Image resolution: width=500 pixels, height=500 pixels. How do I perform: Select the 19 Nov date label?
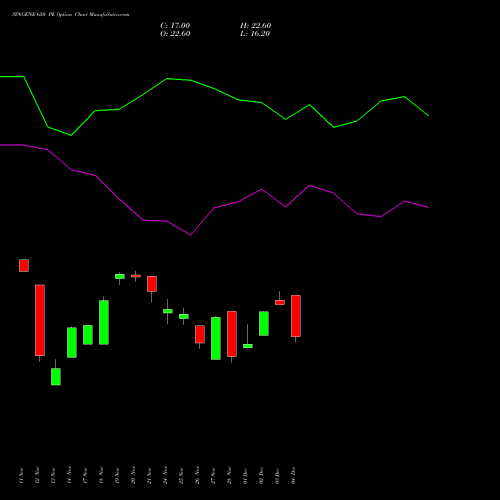coord(117,475)
